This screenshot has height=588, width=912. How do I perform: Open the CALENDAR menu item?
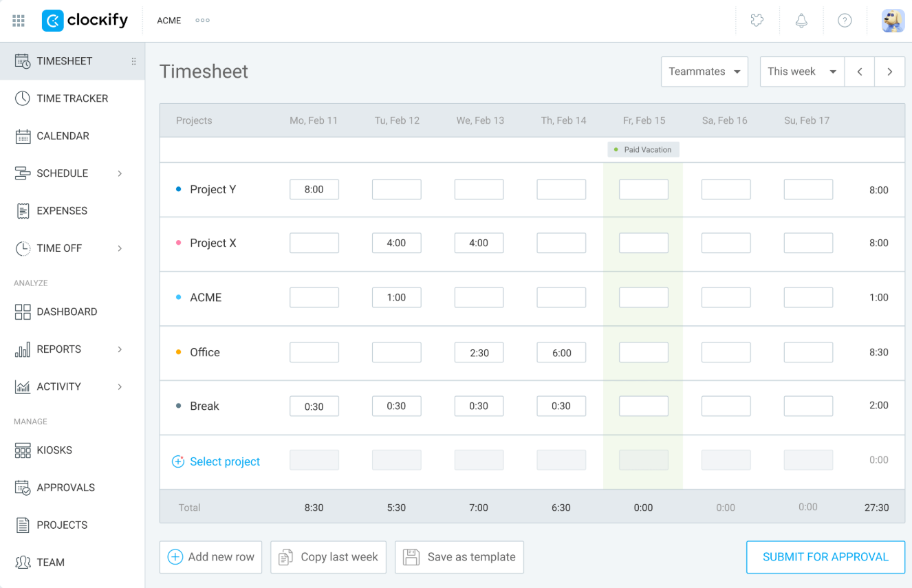click(72, 136)
